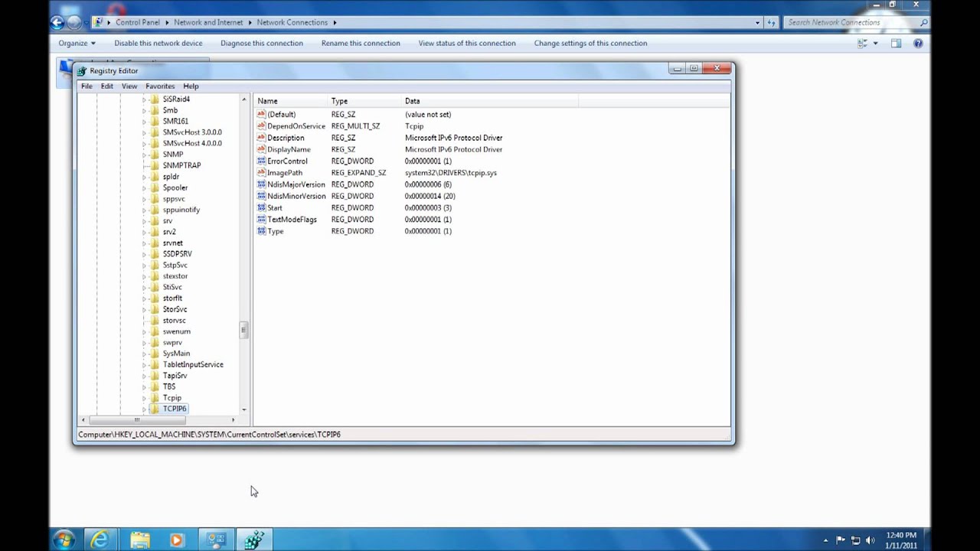Open the View menu in Registry Editor
This screenshot has height=551, width=980.
tap(129, 86)
